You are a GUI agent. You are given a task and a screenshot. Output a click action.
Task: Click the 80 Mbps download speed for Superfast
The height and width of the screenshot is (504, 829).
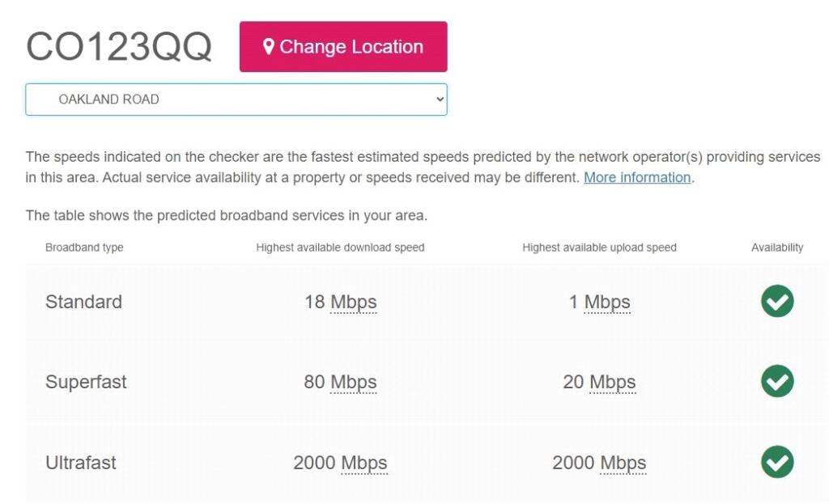[x=340, y=381]
